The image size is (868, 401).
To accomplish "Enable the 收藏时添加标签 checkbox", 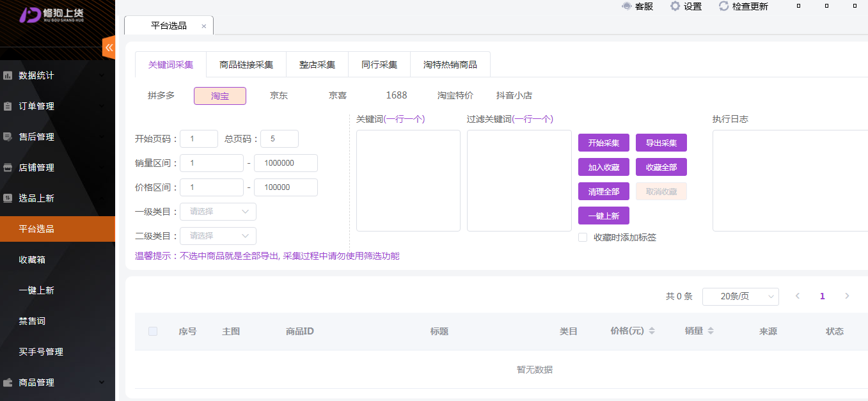I will tap(583, 237).
